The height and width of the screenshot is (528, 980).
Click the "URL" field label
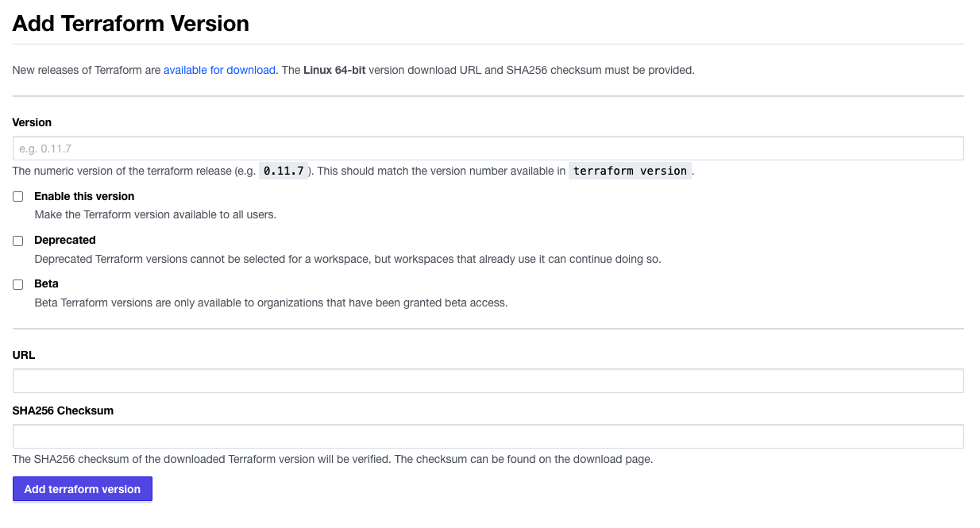click(x=24, y=355)
